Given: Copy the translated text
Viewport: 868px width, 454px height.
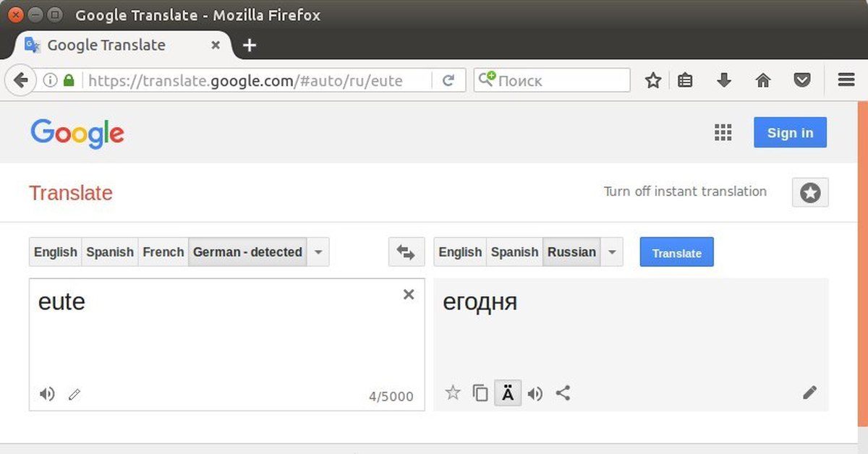Looking at the screenshot, I should pos(480,393).
